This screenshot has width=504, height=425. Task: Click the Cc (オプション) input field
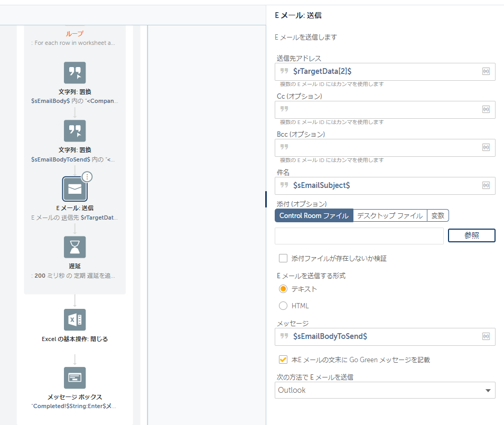tap(385, 109)
